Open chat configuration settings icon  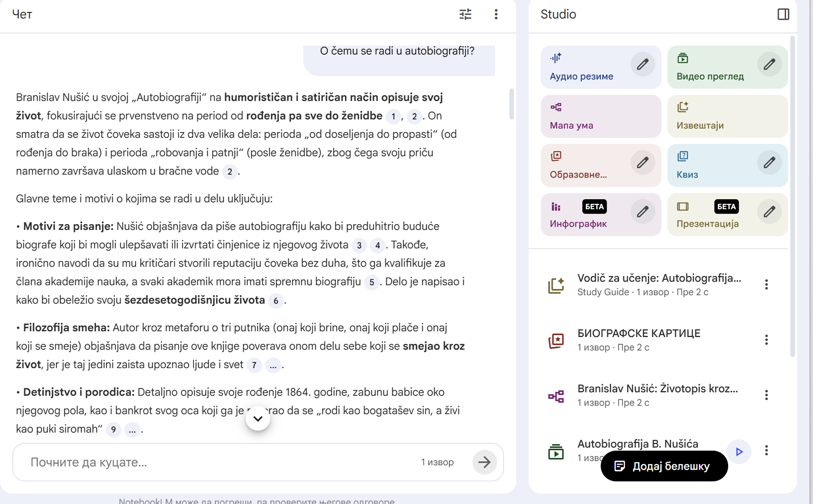(465, 14)
